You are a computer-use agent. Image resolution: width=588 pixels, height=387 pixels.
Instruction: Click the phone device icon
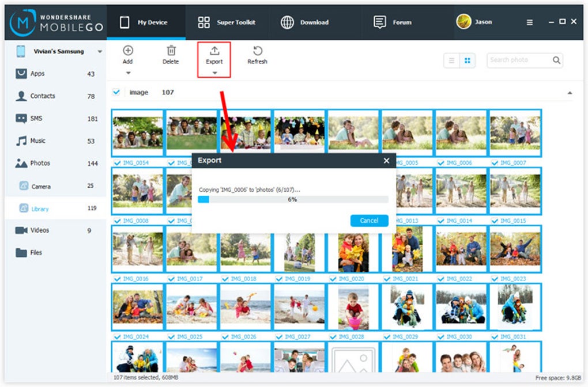pos(21,51)
